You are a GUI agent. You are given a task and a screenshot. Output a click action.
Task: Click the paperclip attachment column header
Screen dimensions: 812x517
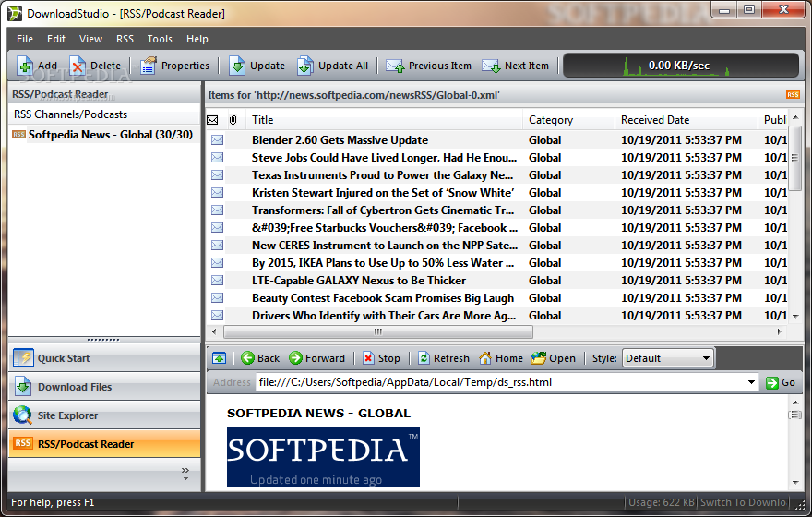pos(233,120)
